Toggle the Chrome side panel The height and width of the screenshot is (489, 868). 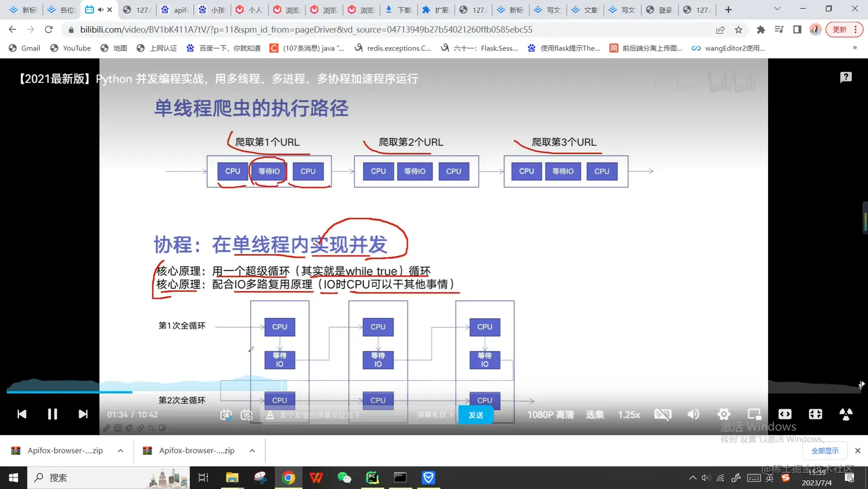pos(797,29)
